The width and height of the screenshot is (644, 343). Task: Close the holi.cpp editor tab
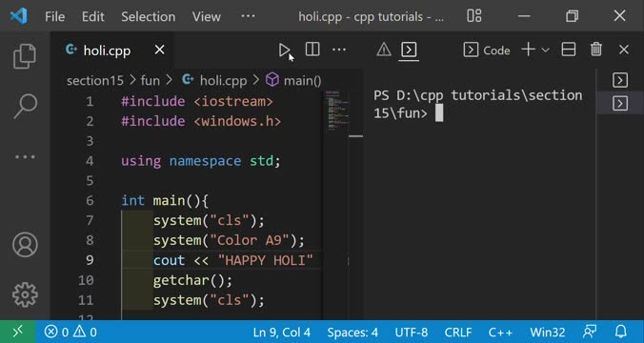pyautogui.click(x=159, y=50)
